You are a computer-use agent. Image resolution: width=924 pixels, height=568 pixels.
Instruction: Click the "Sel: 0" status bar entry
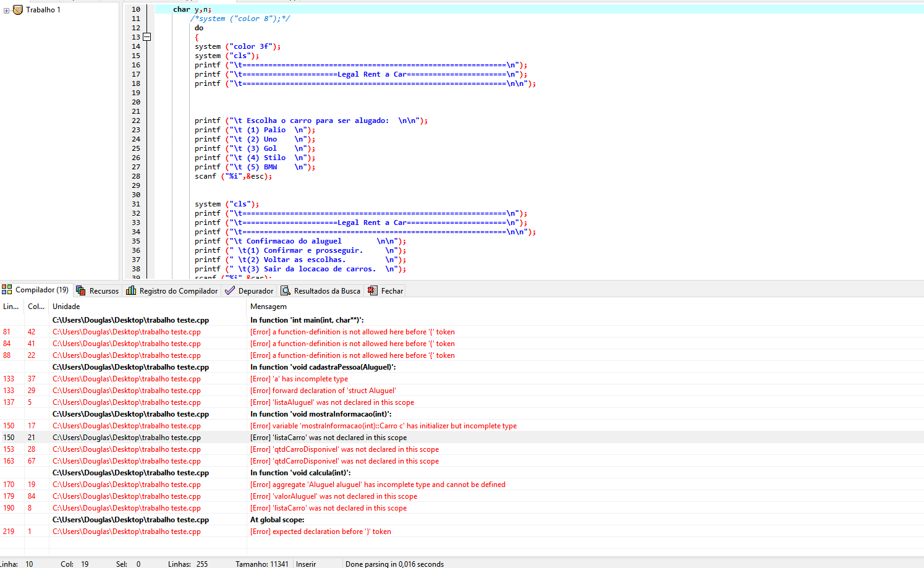(129, 564)
